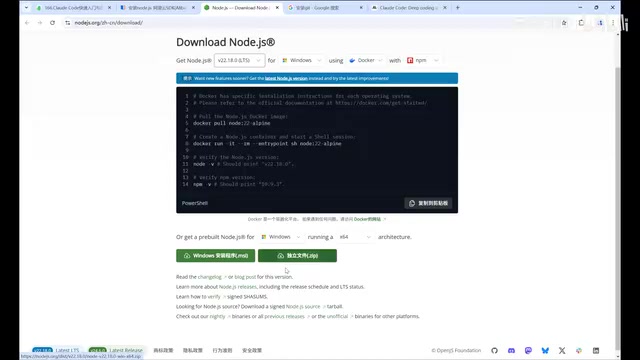Click the download icon on the .msi button
This screenshot has height=360, width=640.
point(187,256)
